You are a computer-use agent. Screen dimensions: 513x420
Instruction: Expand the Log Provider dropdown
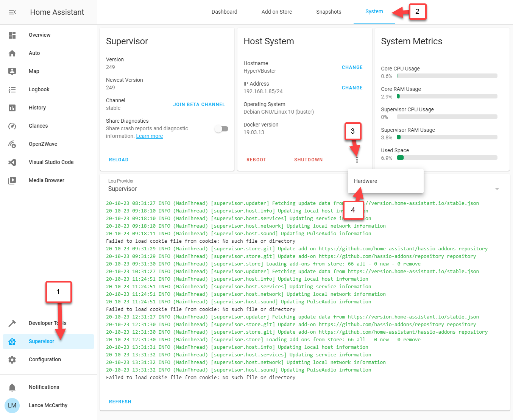pos(497,189)
